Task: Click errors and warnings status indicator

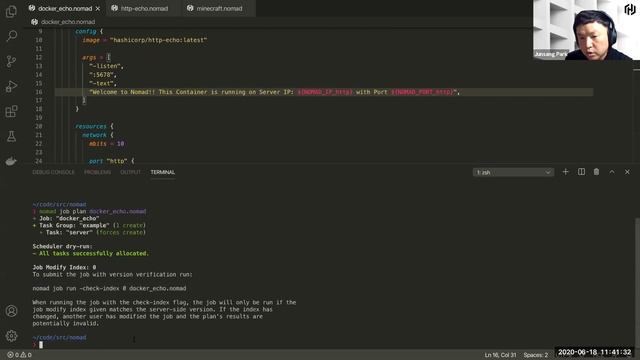Action: [19, 355]
